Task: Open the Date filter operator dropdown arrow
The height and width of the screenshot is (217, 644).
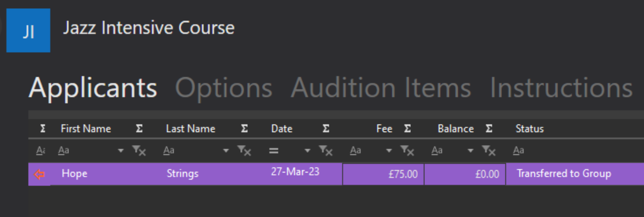Action: (x=307, y=151)
